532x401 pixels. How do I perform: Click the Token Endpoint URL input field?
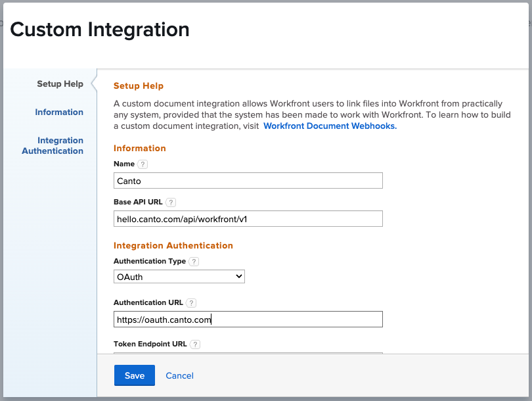[248, 353]
